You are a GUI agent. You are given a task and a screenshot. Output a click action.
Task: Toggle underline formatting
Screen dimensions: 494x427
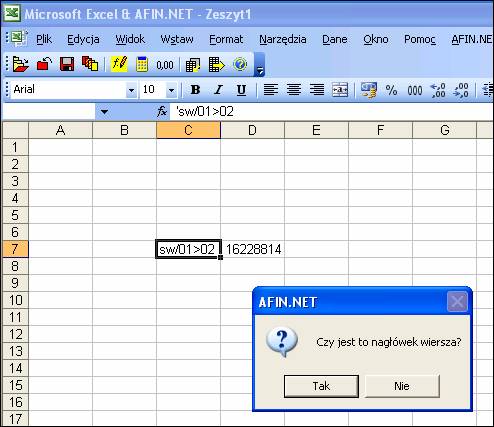point(241,90)
